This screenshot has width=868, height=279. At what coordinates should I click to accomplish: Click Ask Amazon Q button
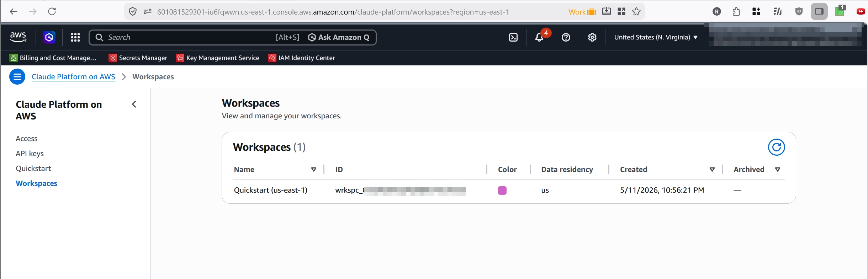(x=338, y=37)
